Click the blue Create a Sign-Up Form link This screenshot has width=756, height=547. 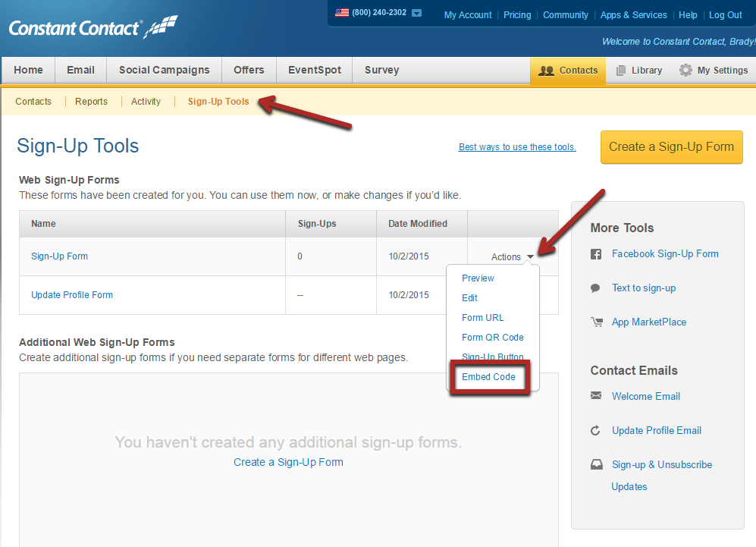pyautogui.click(x=288, y=462)
